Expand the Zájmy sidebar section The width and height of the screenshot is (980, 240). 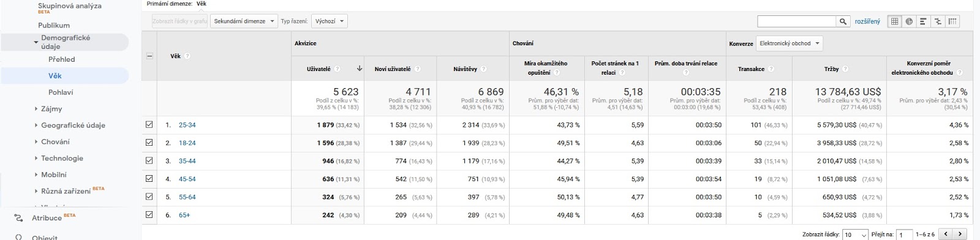[51, 109]
